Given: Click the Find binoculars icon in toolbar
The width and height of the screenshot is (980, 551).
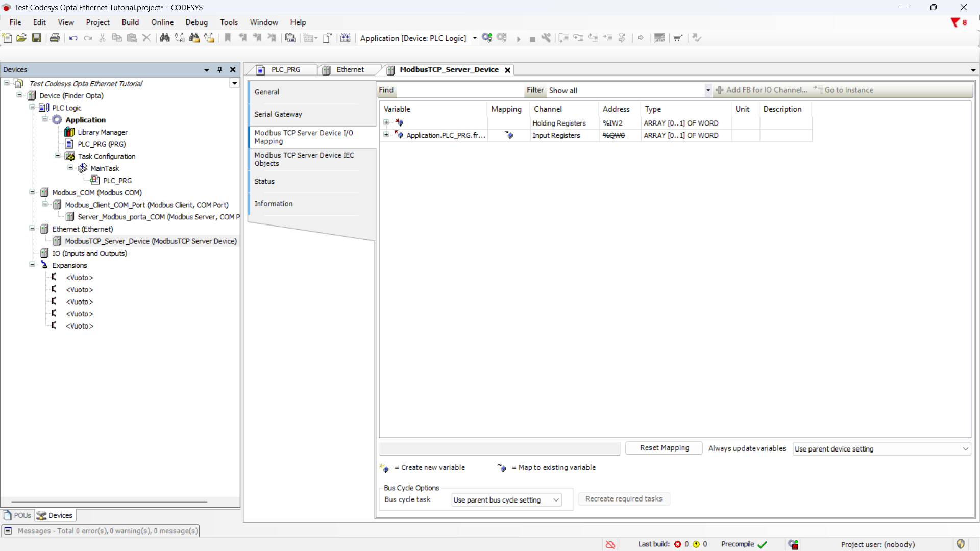Looking at the screenshot, I should point(164,38).
